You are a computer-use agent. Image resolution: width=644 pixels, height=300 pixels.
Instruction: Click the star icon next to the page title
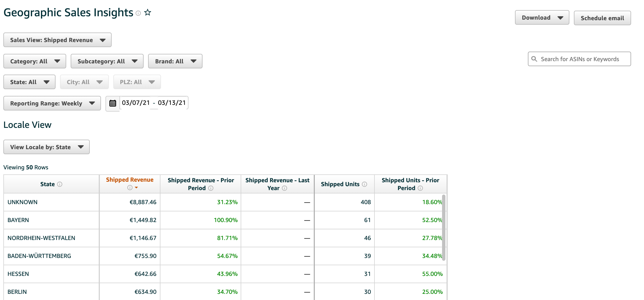click(148, 12)
